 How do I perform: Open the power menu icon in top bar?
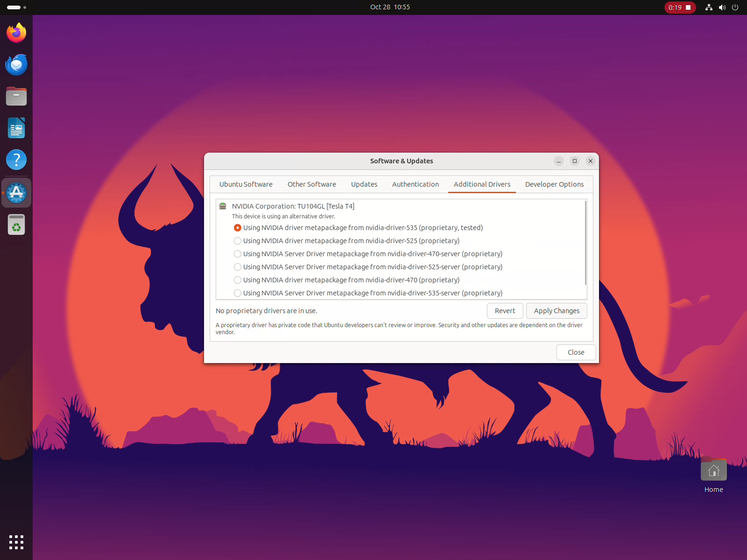click(x=735, y=7)
